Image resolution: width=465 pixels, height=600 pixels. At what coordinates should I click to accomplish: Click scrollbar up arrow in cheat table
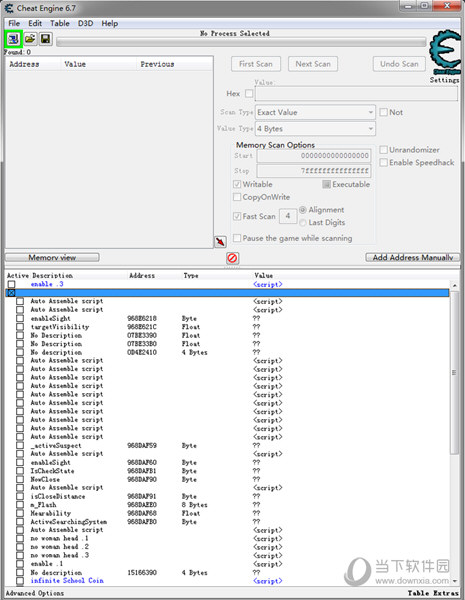[x=454, y=285]
